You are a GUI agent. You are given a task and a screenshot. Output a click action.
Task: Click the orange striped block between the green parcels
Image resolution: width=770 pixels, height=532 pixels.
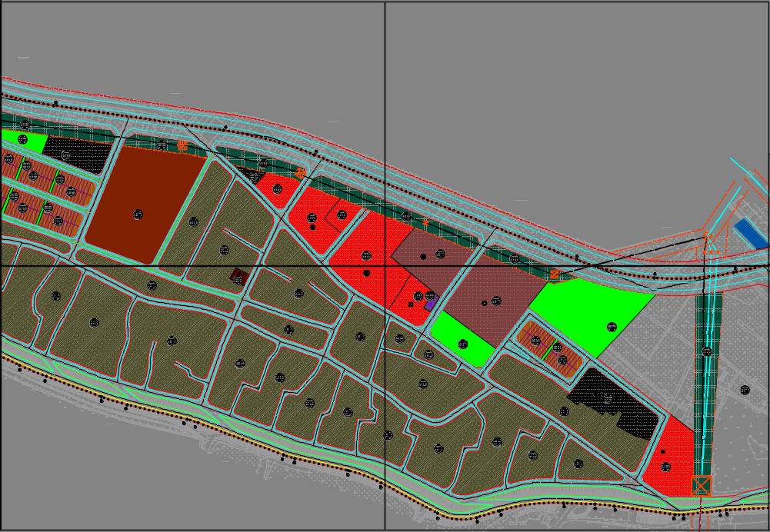click(x=549, y=350)
